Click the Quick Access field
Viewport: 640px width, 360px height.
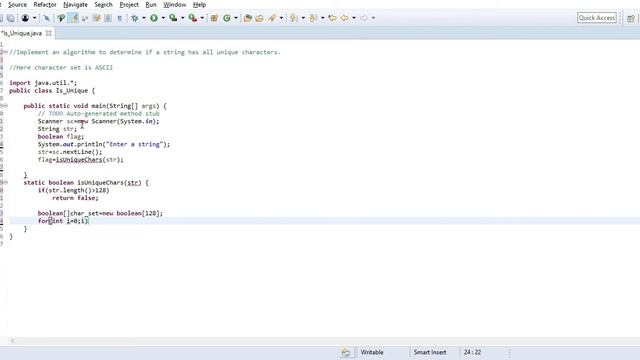[597, 18]
